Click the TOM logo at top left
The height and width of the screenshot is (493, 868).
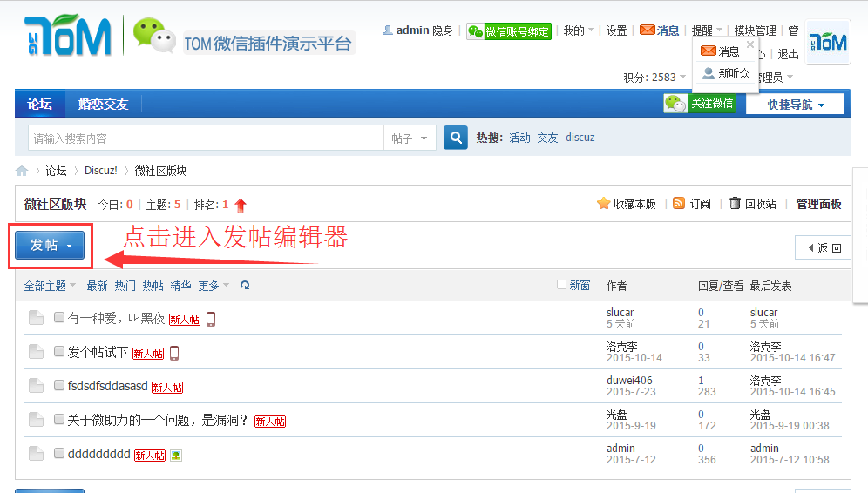(68, 37)
